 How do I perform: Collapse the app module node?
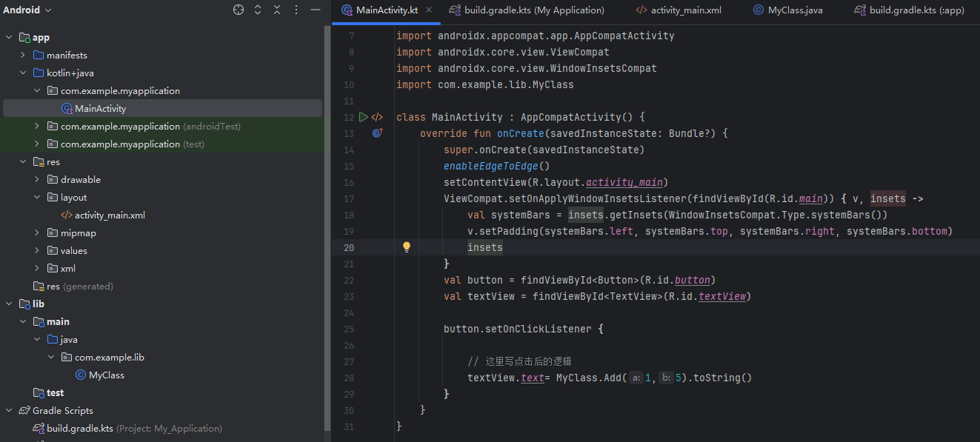(9, 37)
